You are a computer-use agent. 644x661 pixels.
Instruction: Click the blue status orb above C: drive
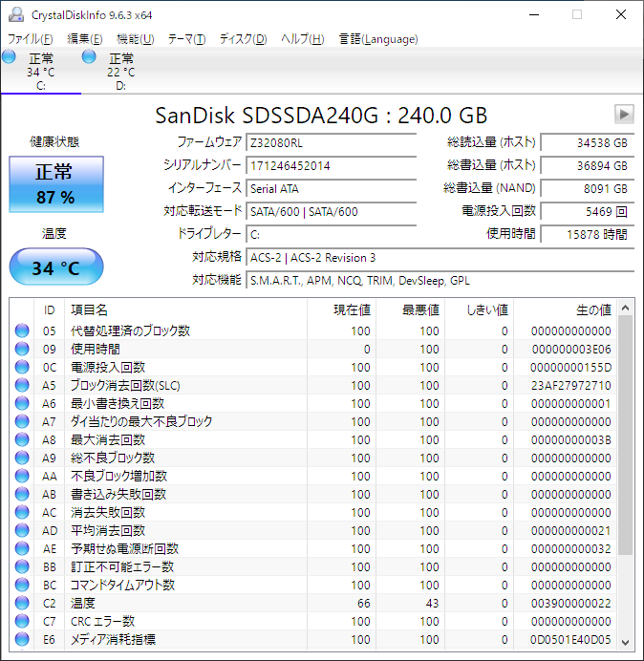pyautogui.click(x=9, y=57)
